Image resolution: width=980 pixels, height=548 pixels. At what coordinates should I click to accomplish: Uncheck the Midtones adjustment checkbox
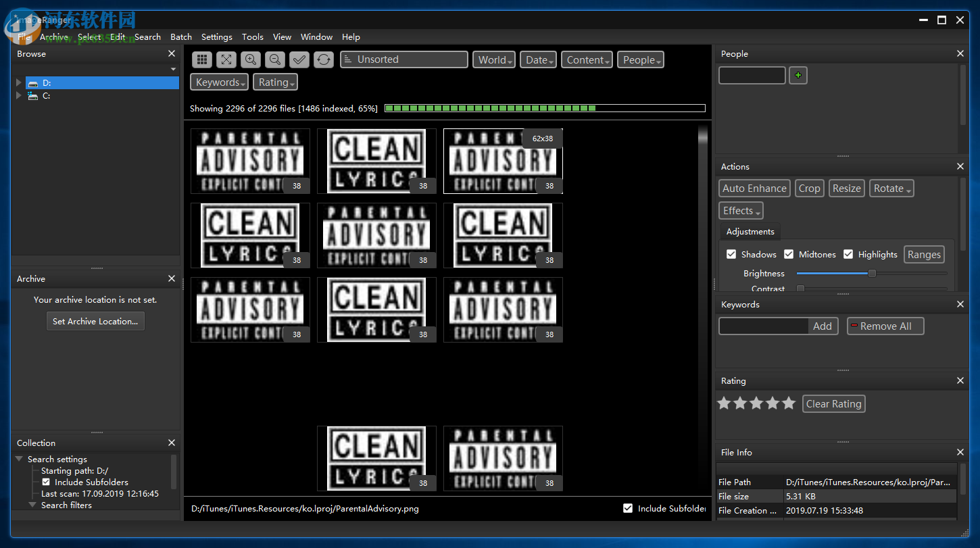[x=789, y=254]
